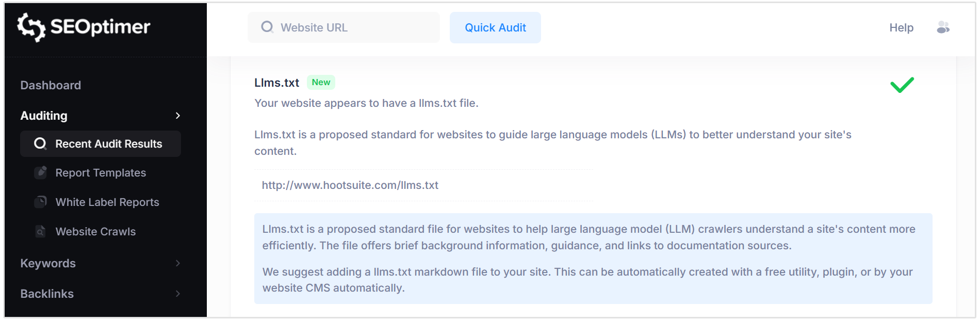Open the hootsuite.com llms.txt link
The height and width of the screenshot is (320, 980).
click(351, 185)
